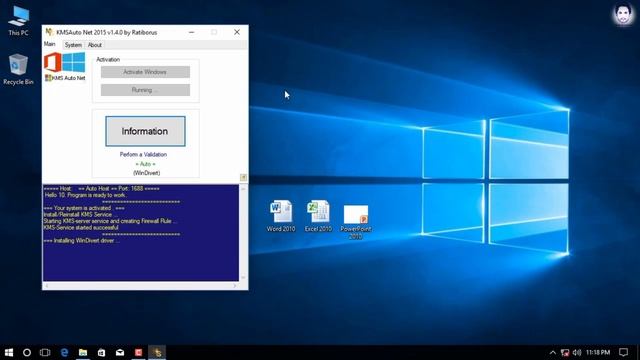Open File Explorer from the taskbar
Image resolution: width=640 pixels, height=360 pixels.
(83, 352)
